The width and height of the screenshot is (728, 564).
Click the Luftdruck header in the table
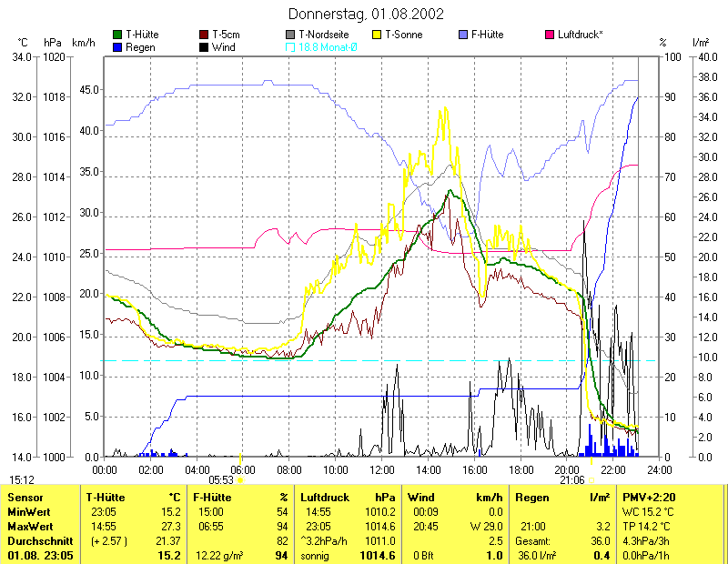pos(325,498)
